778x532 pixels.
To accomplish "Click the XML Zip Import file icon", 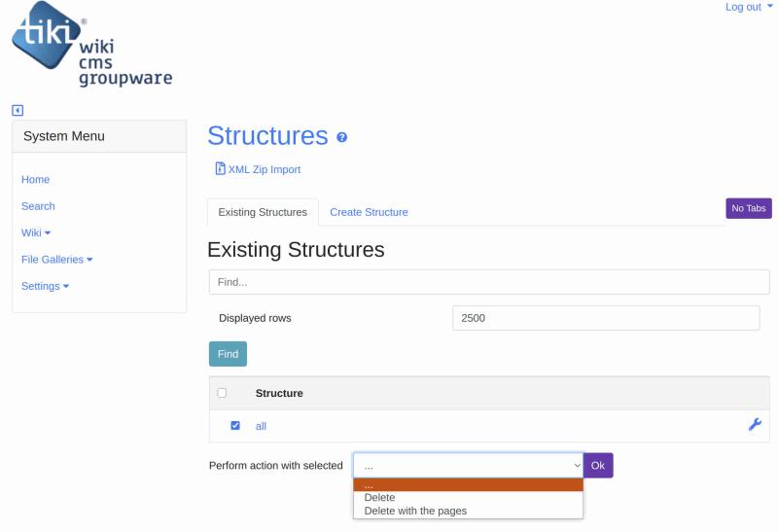I will (x=221, y=168).
